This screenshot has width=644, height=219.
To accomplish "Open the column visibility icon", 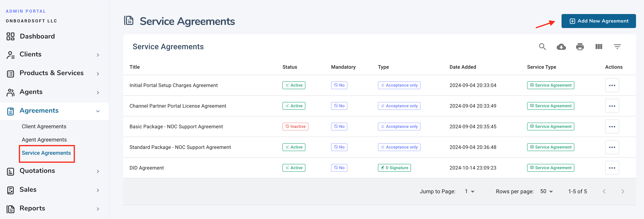I will pos(598,47).
